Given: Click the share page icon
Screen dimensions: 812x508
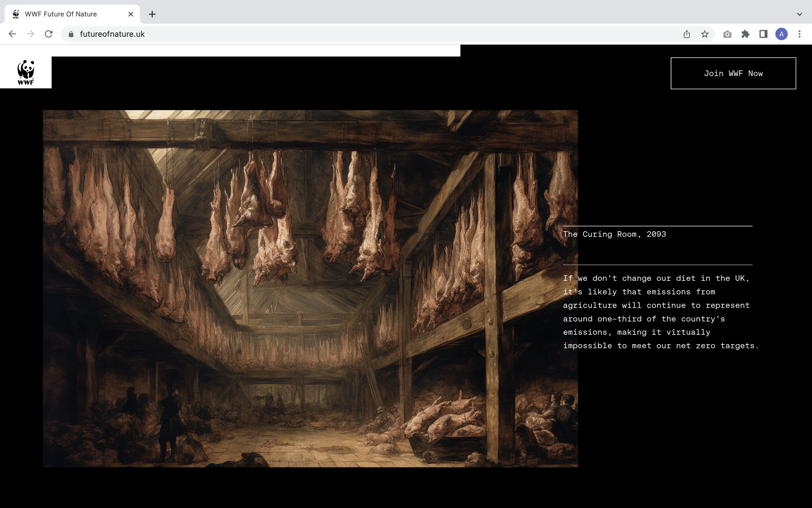Looking at the screenshot, I should click(686, 34).
